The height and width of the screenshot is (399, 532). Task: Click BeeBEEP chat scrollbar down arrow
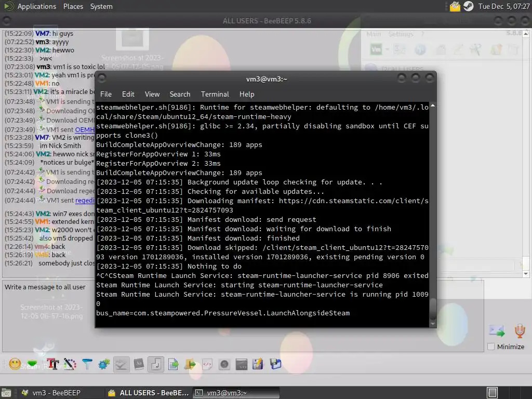pyautogui.click(x=526, y=273)
